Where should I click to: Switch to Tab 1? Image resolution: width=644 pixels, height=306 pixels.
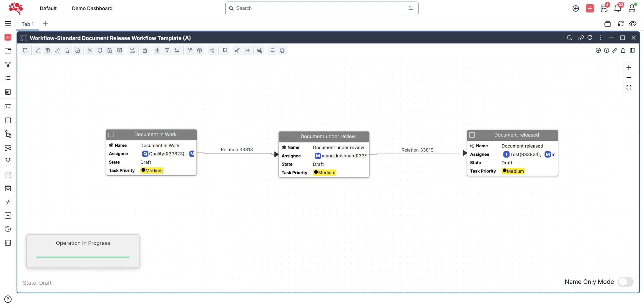point(28,24)
